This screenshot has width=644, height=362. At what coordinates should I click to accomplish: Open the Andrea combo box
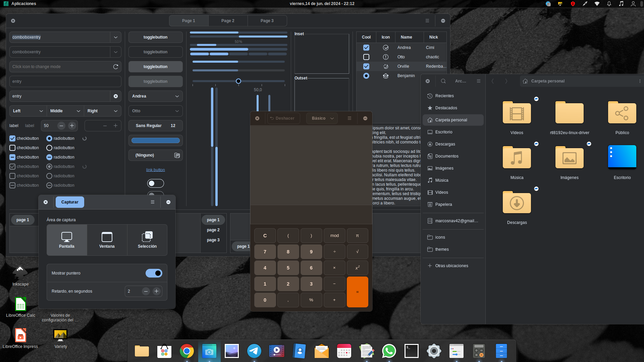156,96
